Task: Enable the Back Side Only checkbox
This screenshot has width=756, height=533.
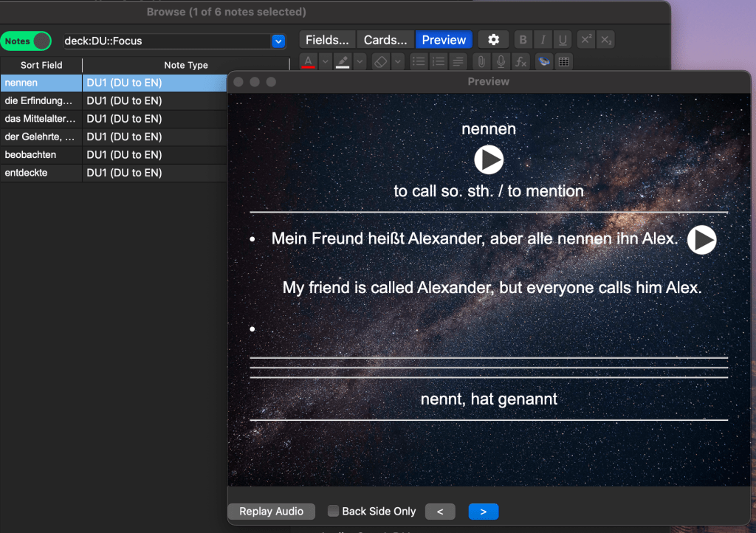Action: pyautogui.click(x=333, y=511)
